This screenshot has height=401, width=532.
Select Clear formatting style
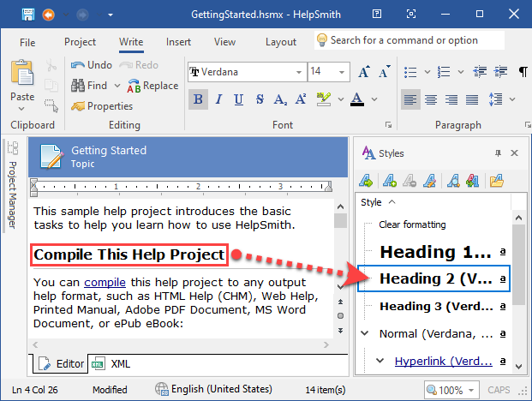(x=412, y=224)
